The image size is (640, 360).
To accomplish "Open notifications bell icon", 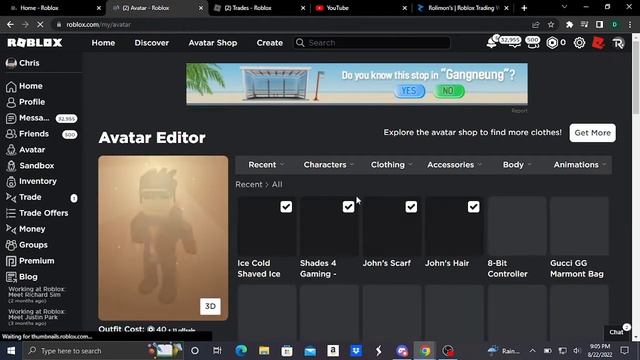I will point(492,42).
